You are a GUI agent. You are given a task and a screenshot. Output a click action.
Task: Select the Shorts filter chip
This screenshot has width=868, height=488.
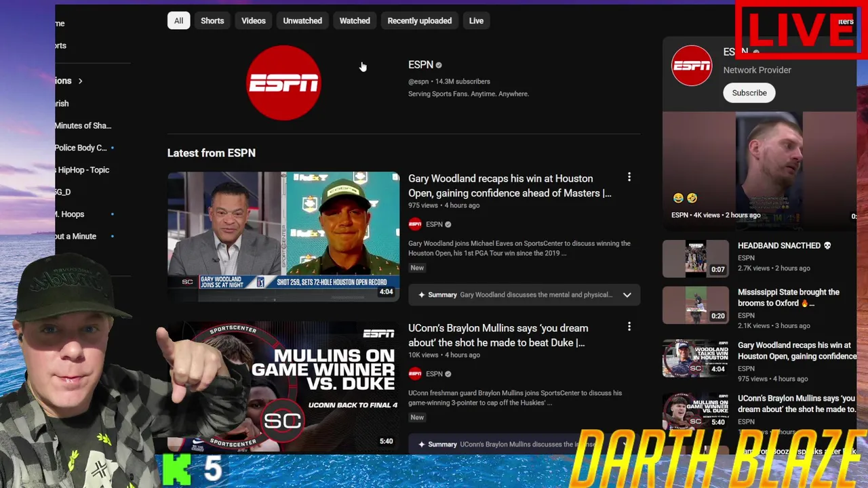click(x=212, y=21)
